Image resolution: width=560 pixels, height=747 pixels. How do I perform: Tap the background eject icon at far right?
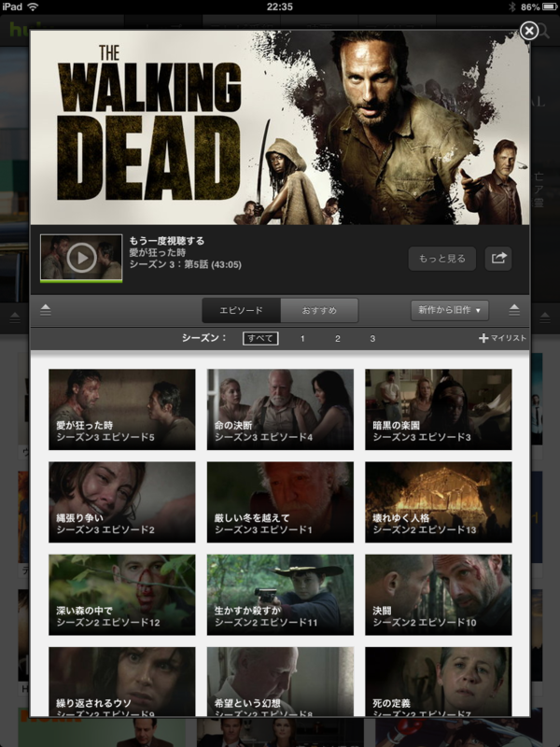pyautogui.click(x=545, y=317)
